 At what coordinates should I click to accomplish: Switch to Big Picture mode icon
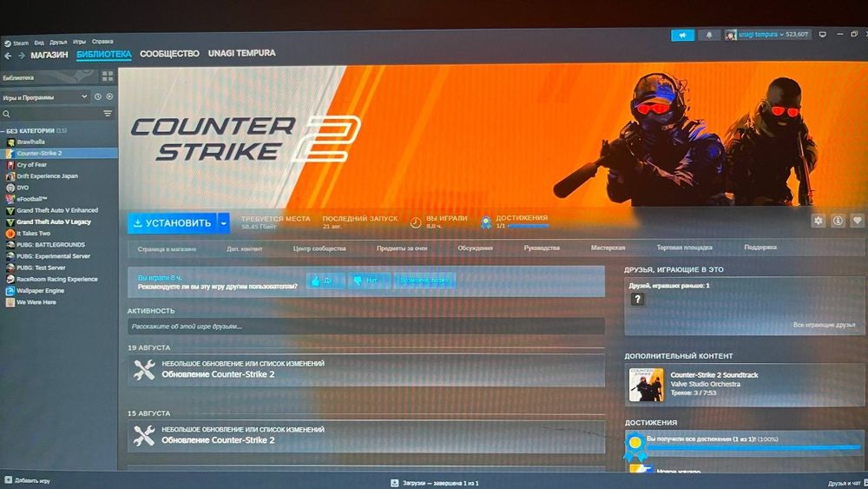click(823, 35)
